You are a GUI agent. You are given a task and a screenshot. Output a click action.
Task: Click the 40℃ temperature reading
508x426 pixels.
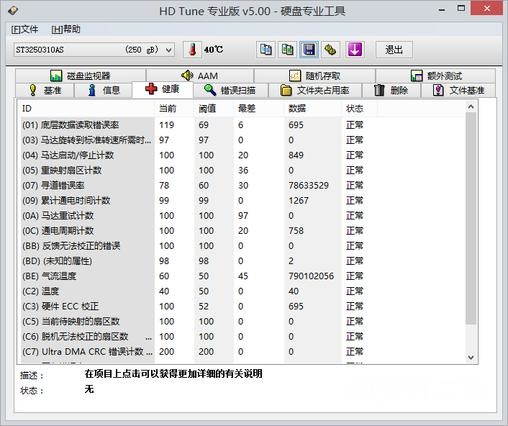tap(214, 50)
